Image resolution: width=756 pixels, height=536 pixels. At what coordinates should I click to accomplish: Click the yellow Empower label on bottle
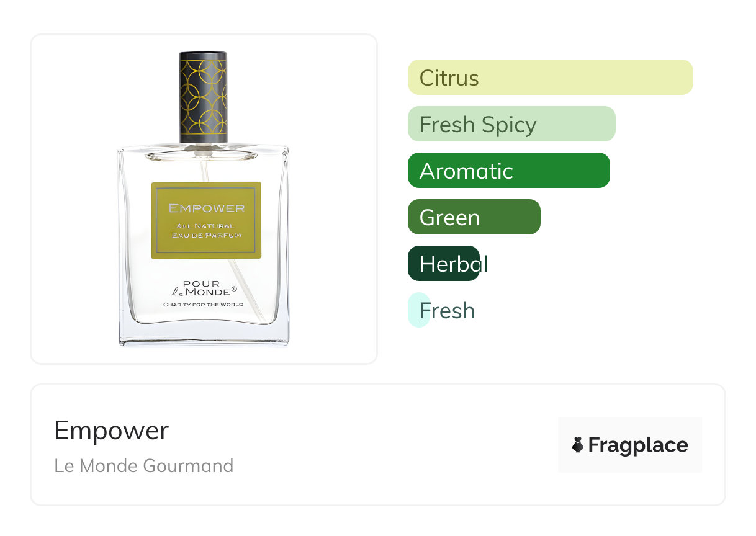(x=206, y=220)
